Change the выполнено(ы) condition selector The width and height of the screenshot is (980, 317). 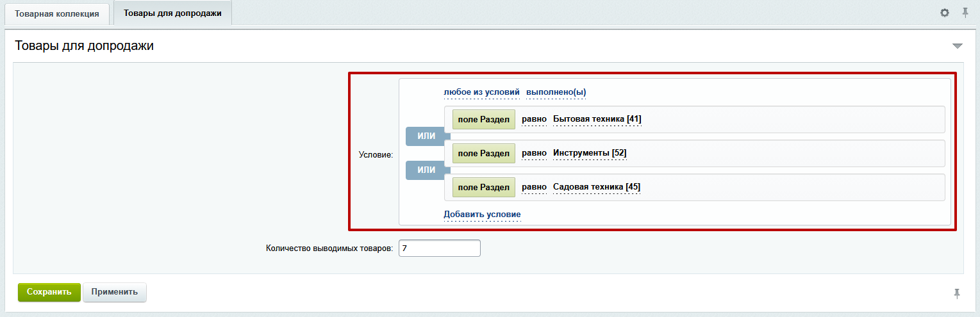(556, 92)
